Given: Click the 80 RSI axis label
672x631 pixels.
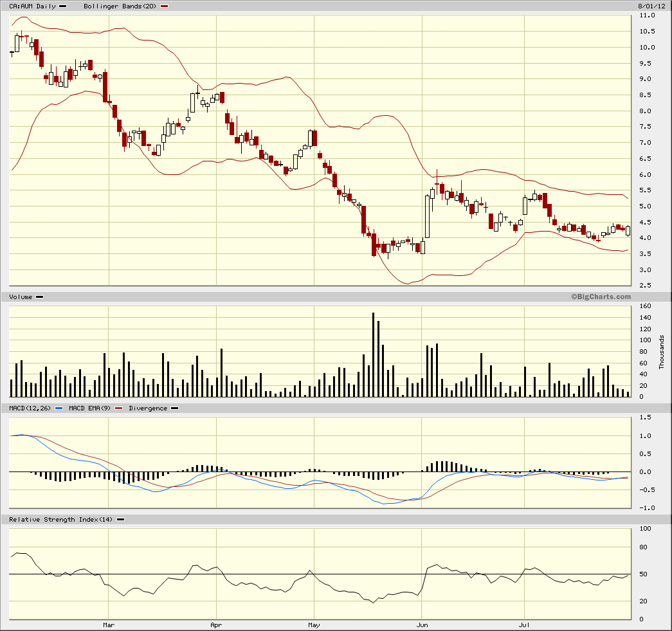Looking at the screenshot, I should pos(643,547).
